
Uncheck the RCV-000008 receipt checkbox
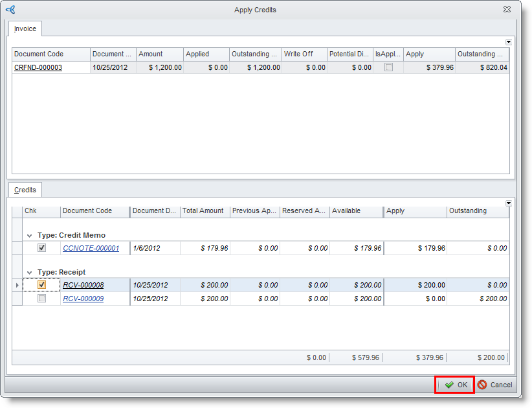pos(41,285)
